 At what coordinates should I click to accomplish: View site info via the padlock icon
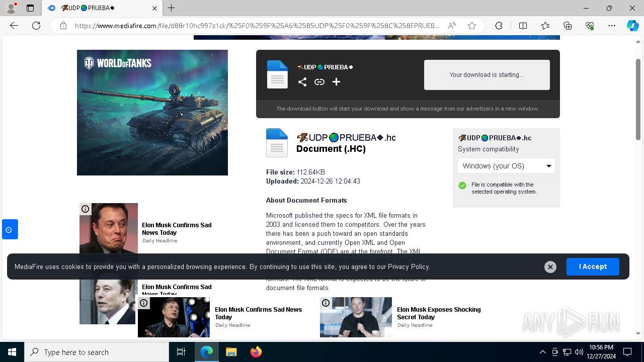coord(63,26)
